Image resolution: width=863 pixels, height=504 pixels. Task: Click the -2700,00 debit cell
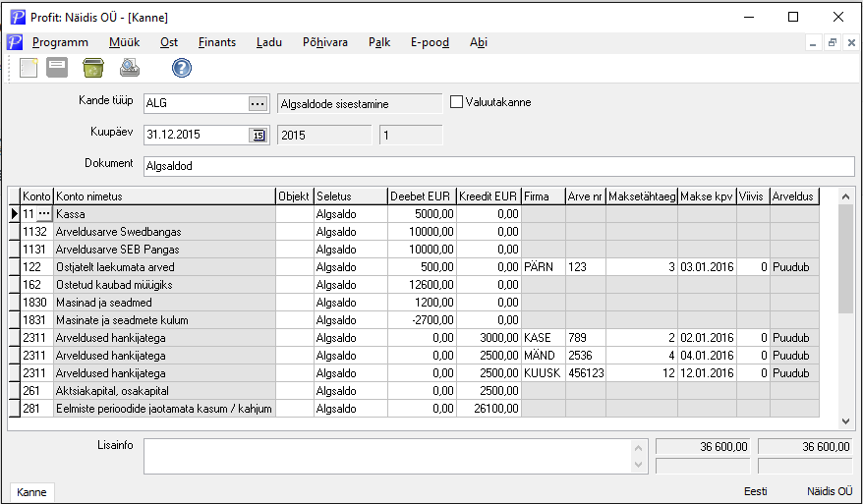click(422, 319)
